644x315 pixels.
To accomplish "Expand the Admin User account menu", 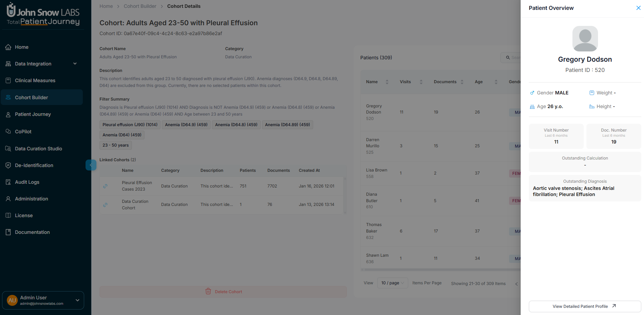I will coord(77,300).
